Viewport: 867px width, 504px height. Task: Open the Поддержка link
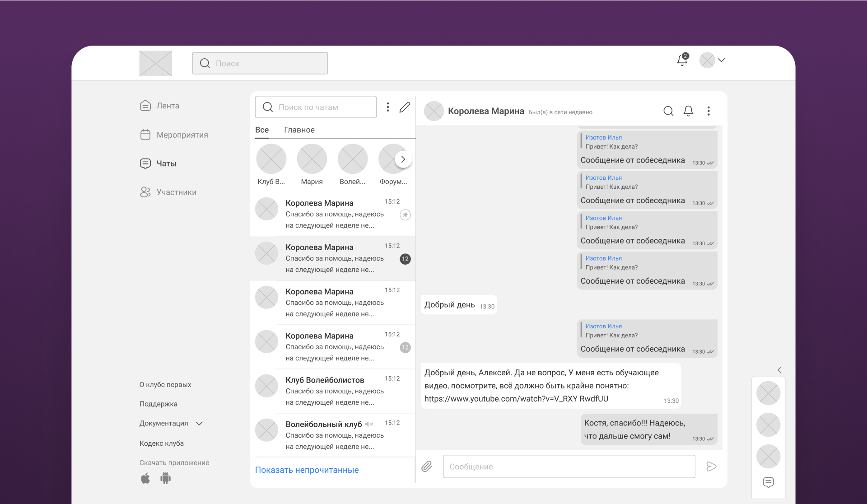(158, 404)
